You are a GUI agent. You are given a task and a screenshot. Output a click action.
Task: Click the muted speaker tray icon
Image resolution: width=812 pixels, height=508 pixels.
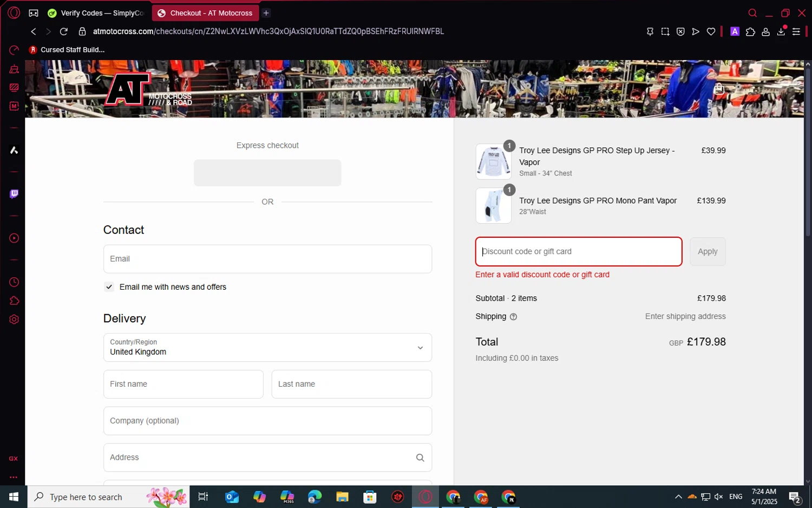[719, 497]
